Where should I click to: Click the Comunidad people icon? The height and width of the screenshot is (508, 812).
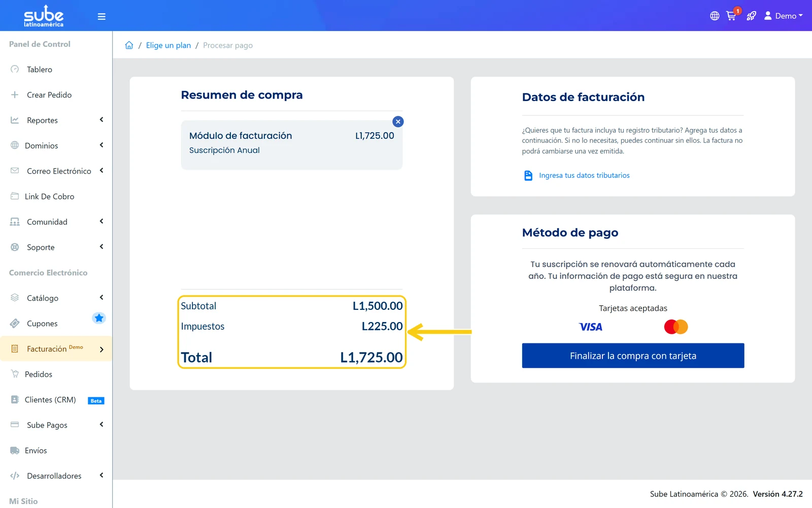(15, 222)
